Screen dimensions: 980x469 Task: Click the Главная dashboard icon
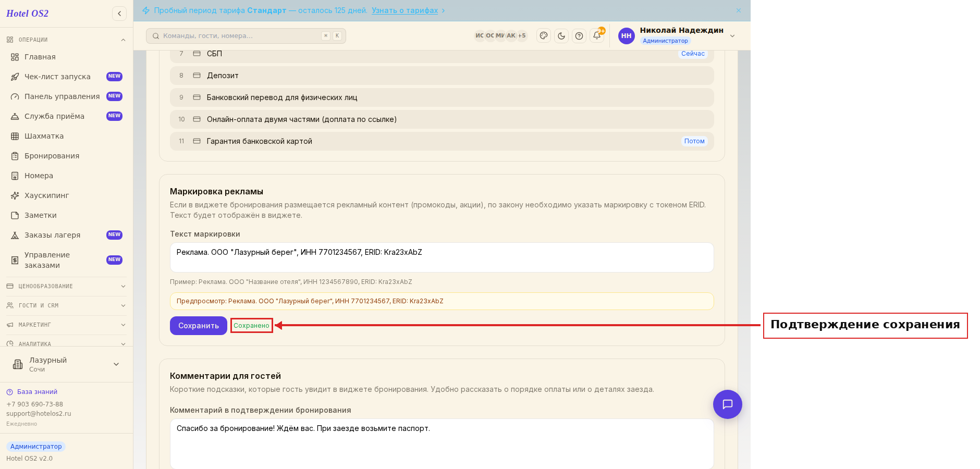(x=15, y=57)
